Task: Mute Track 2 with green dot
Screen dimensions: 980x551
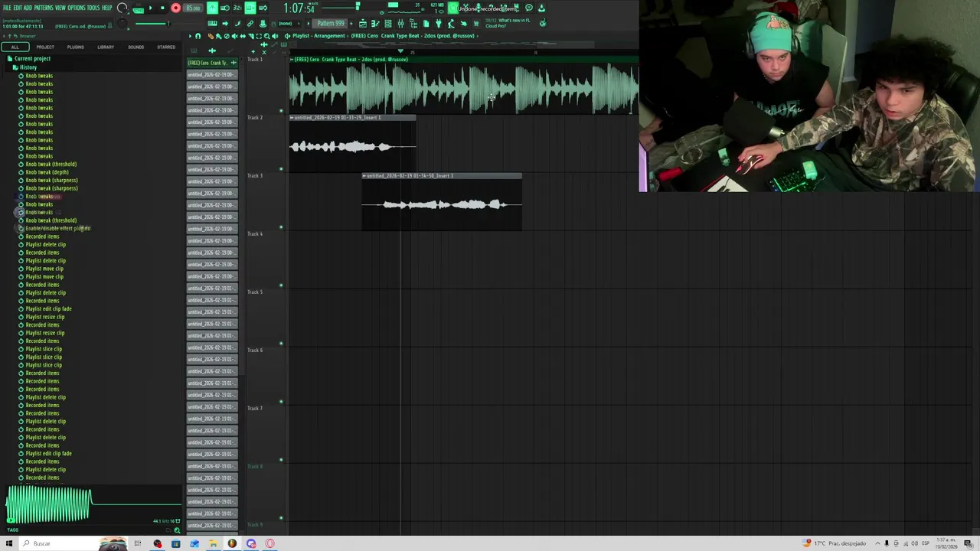Action: tap(281, 169)
